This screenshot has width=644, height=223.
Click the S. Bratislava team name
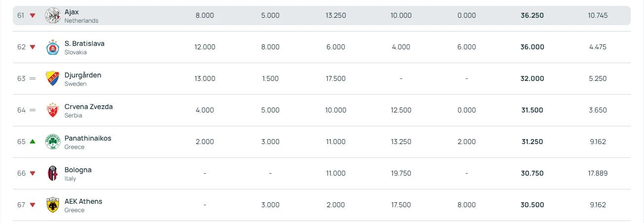click(x=84, y=43)
